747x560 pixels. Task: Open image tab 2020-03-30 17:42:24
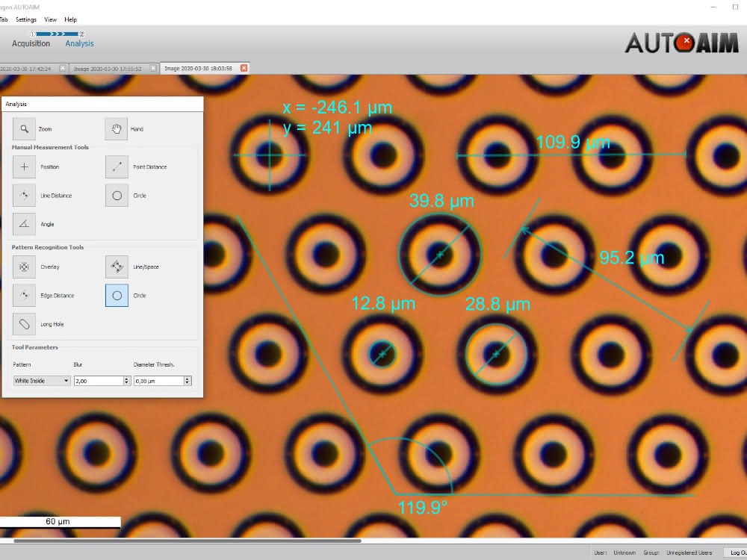[25, 69]
